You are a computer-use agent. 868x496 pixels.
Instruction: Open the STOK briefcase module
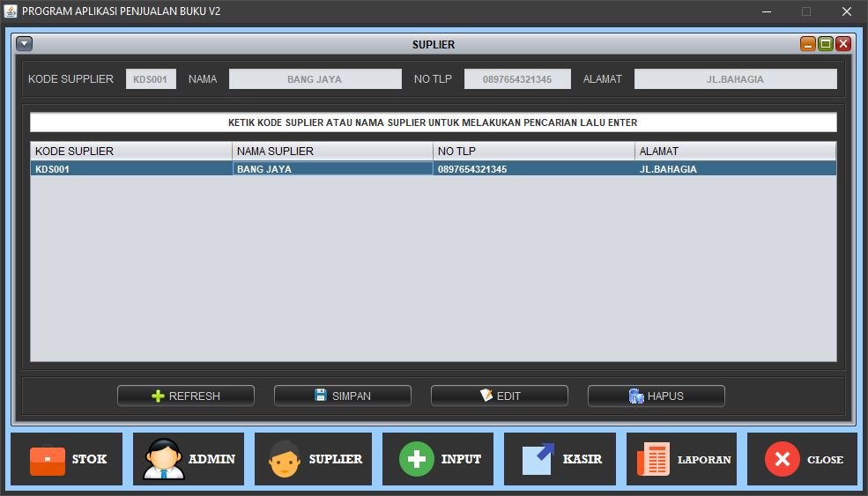point(68,459)
